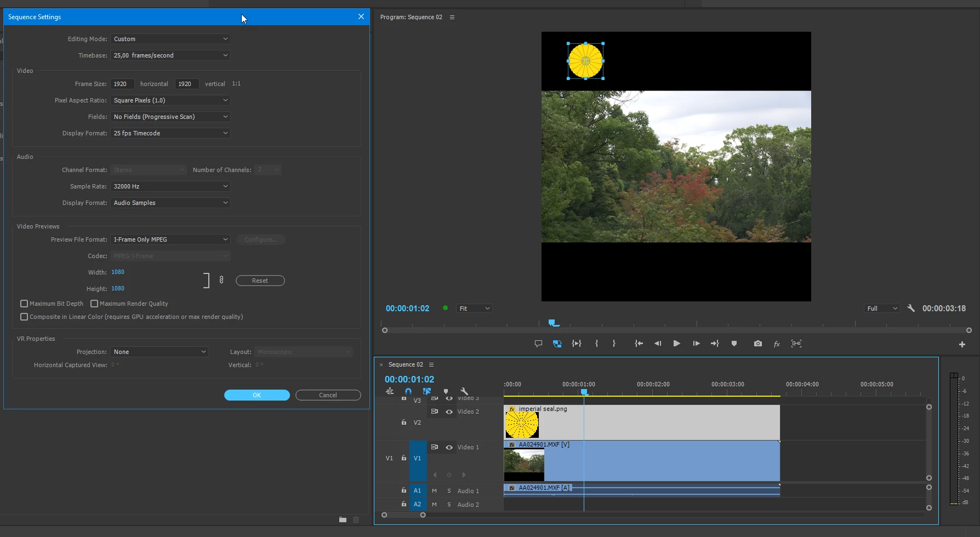Screen dimensions: 980x537
Task: Play the sequence in Program monitor
Action: [677, 344]
